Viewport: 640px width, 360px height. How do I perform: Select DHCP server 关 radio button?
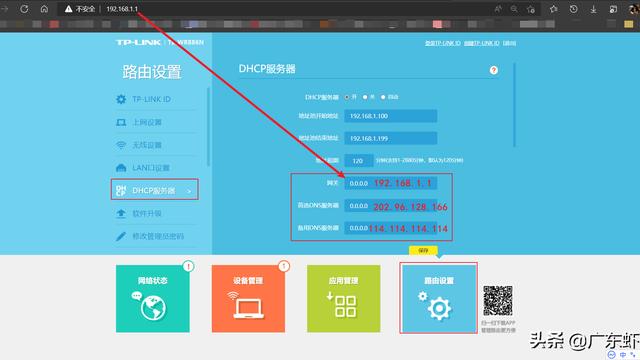[365, 97]
